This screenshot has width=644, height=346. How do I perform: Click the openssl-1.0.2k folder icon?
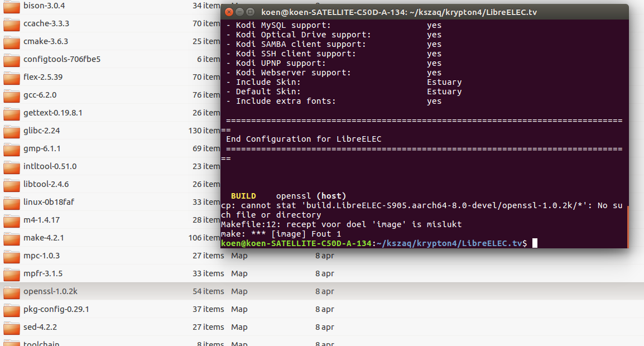[11, 292]
